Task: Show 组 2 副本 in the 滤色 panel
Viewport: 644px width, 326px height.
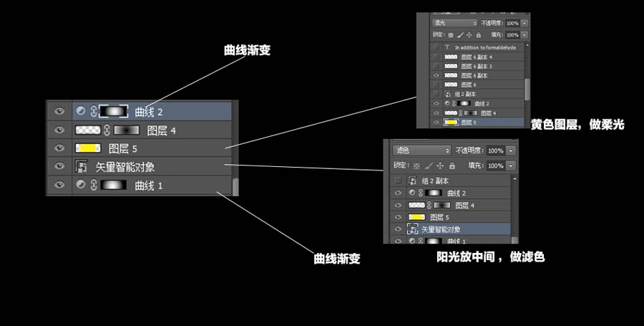Action: 398,181
